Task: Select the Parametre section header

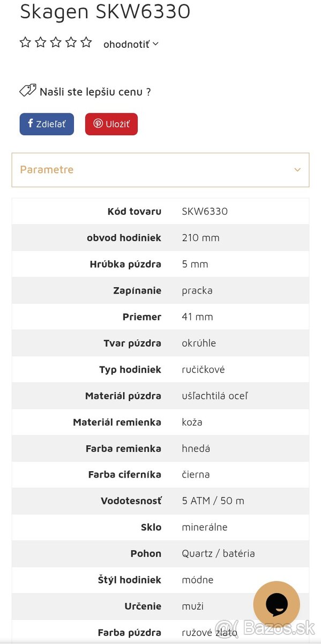Action: pos(47,169)
